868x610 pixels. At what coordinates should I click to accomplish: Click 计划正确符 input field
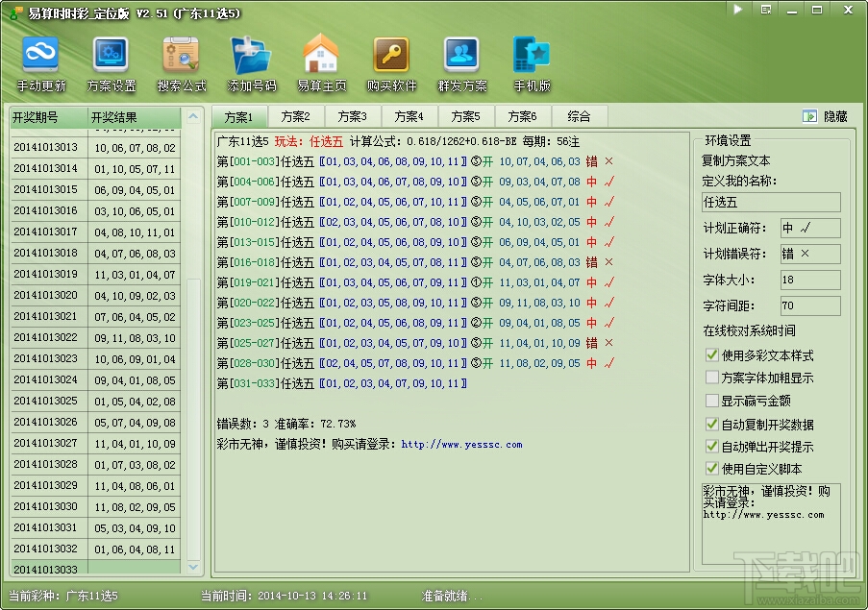click(810, 228)
